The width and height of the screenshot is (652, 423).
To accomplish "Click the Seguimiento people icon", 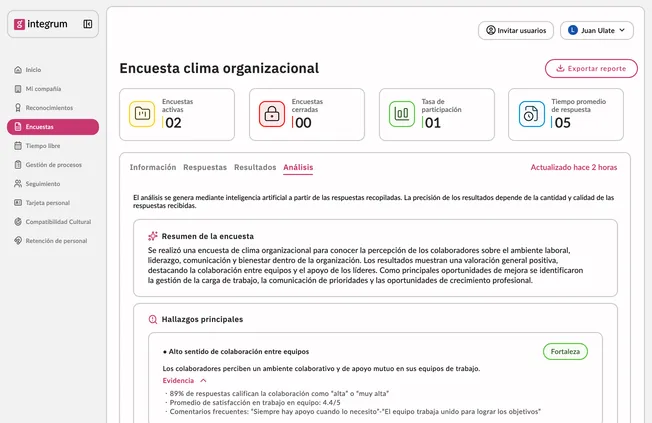I will 18,184.
